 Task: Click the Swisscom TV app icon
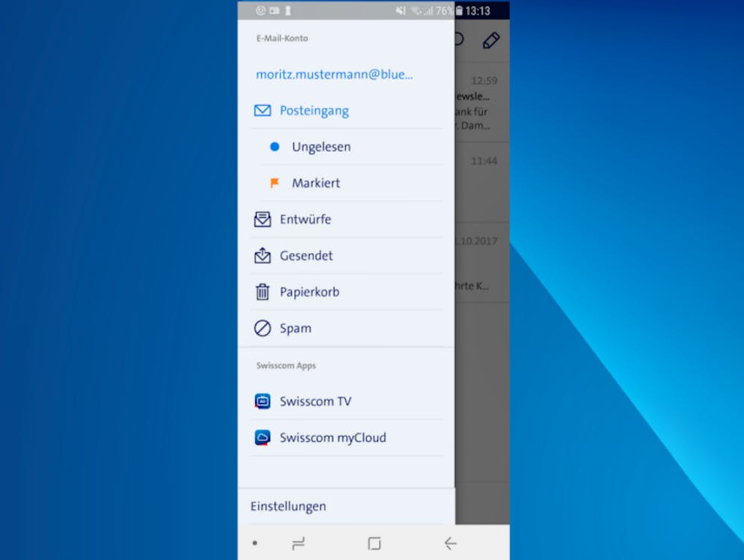[263, 401]
